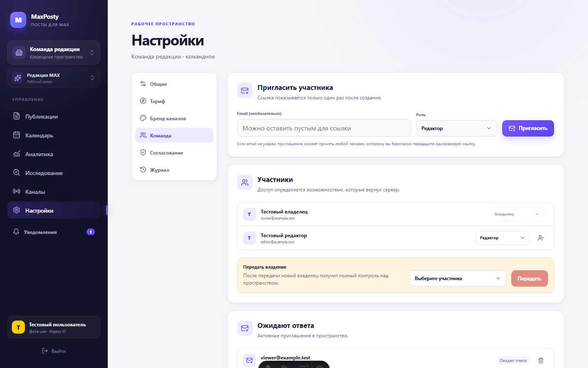Go to Календарь in the sidebar
The width and height of the screenshot is (588, 368).
(53, 135)
